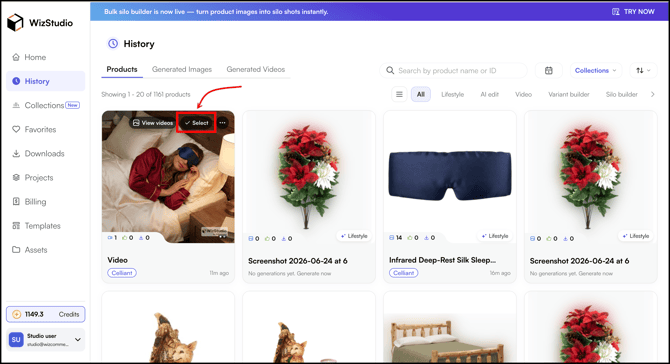Screen dimensions: 670x364
Task: Open the History sidebar item
Action: click(45, 81)
